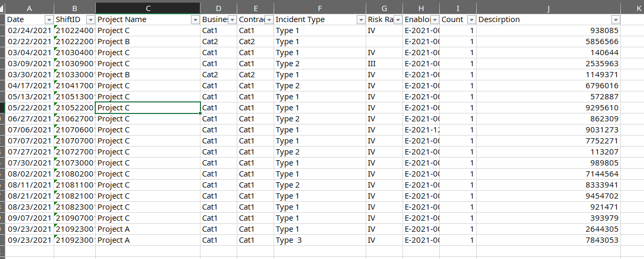Click the Project Name header cell
This screenshot has height=259, width=644.
tap(148, 19)
